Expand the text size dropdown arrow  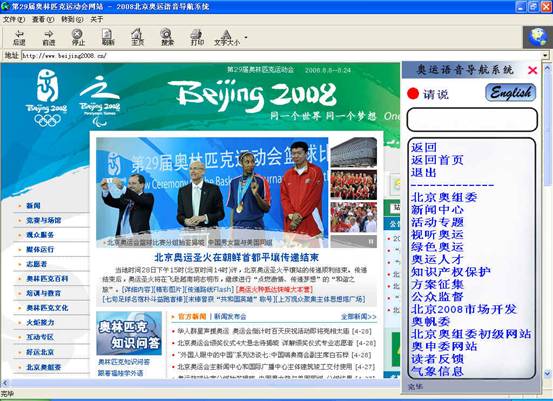tap(246, 37)
